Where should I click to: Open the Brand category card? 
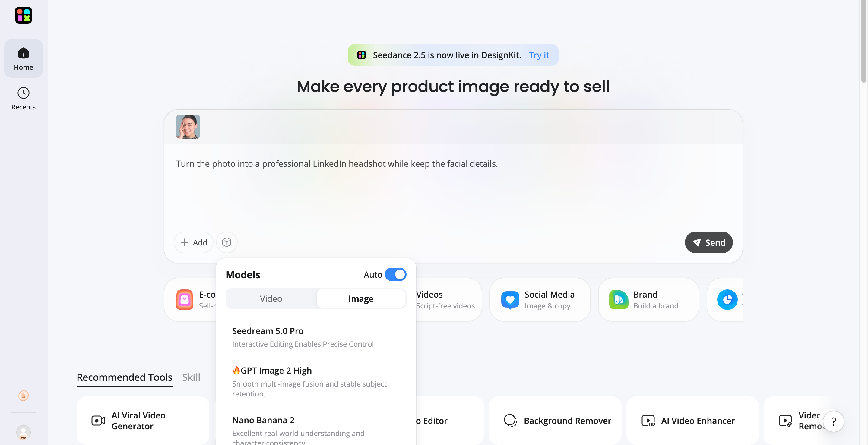tap(649, 299)
